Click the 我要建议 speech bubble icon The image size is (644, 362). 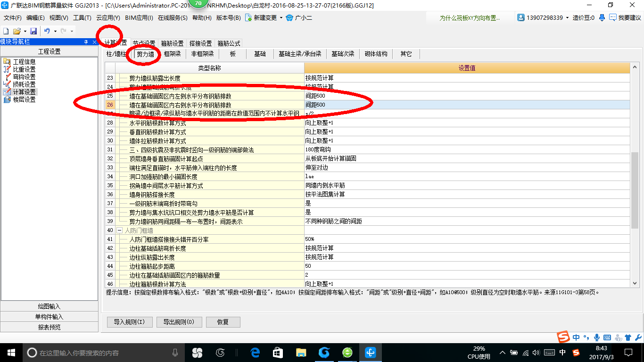click(x=612, y=17)
